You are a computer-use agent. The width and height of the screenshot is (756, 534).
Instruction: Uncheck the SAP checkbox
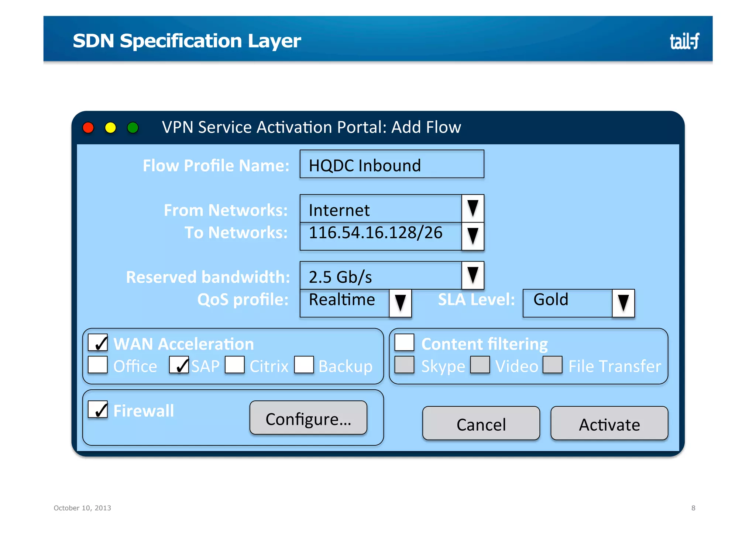pos(179,365)
